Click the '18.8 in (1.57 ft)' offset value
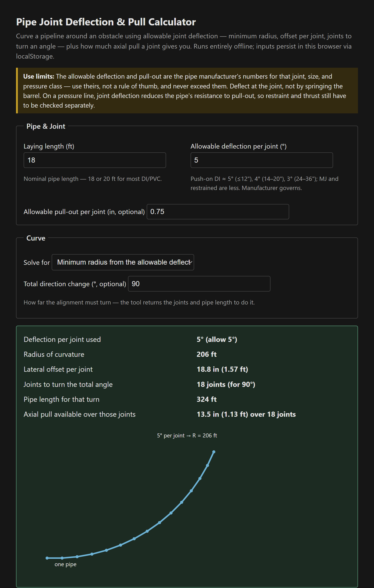Image resolution: width=374 pixels, height=588 pixels. point(222,369)
